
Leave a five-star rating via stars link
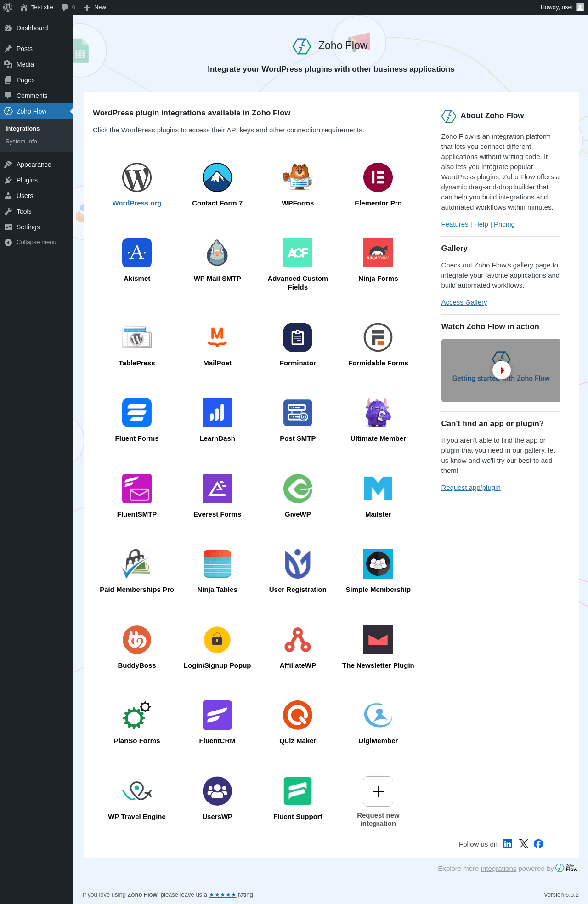click(223, 895)
